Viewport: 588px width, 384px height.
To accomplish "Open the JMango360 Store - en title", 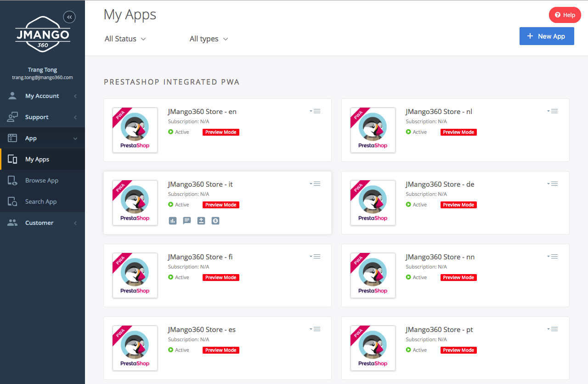I will (202, 111).
